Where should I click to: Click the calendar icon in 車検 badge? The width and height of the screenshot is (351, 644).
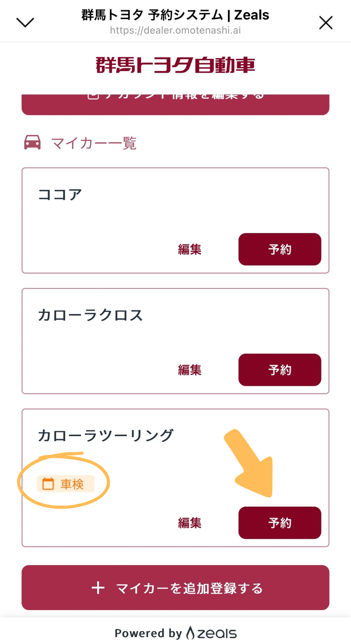click(48, 484)
